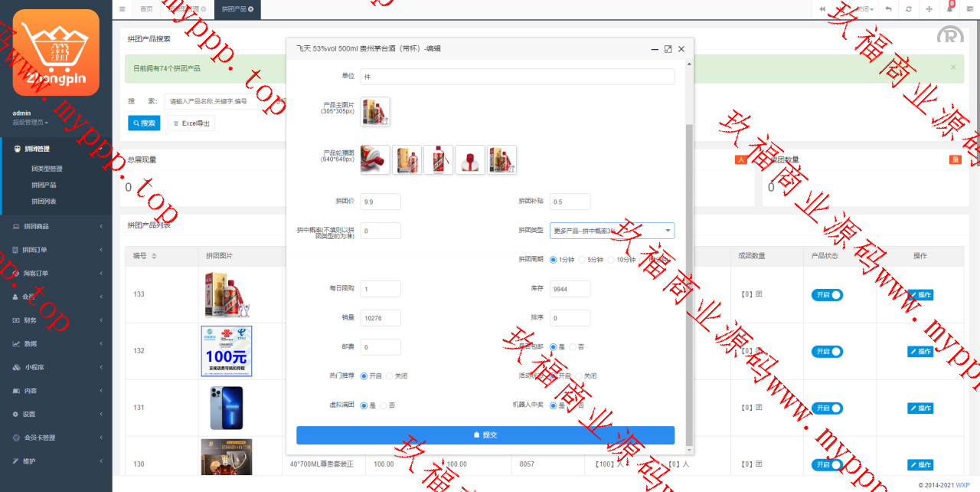This screenshot has width=980, height=492.
Task: Click the hamburger menu collapse icon
Action: (122, 9)
